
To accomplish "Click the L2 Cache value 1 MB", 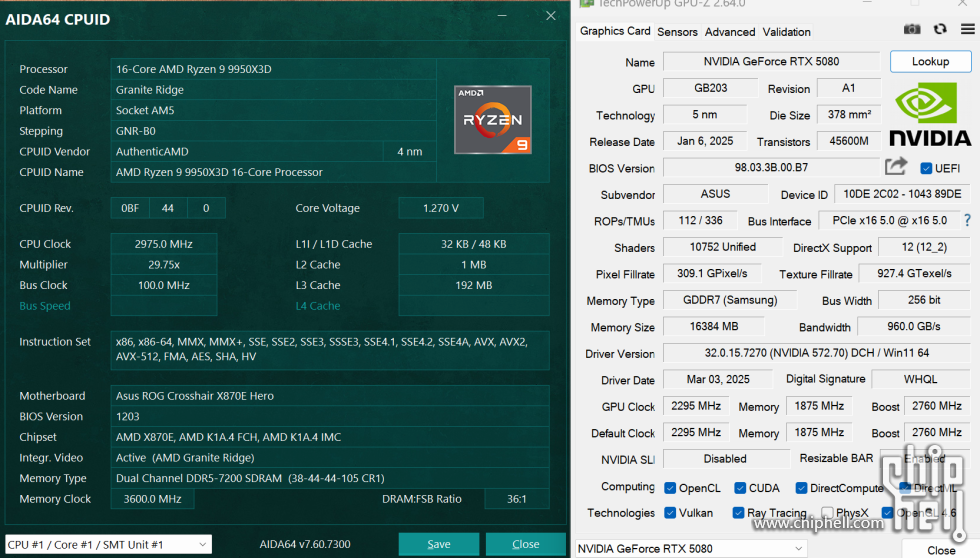I will pyautogui.click(x=474, y=264).
